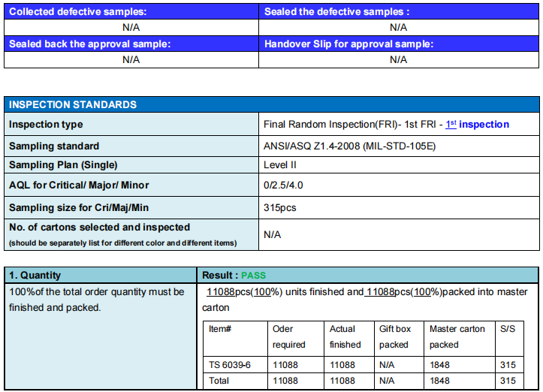The image size is (543, 392).
Task: Select the "Master carton packed" column header
Action: pyautogui.click(x=458, y=336)
